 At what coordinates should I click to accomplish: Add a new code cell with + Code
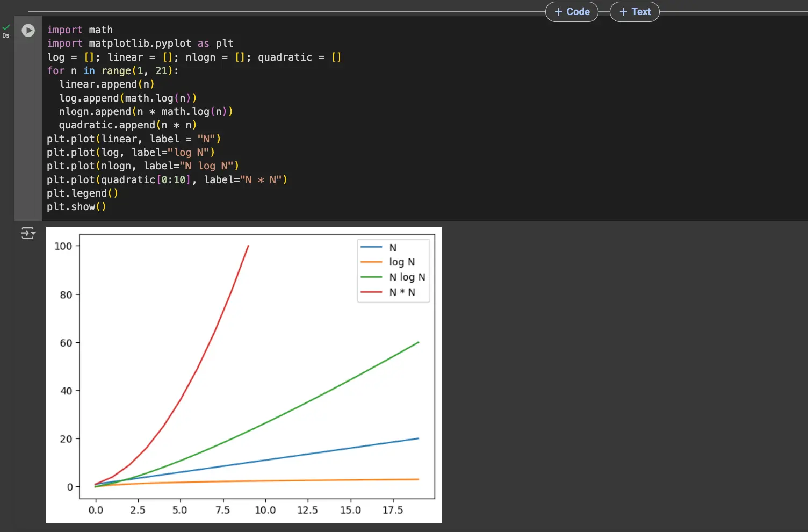(x=572, y=12)
